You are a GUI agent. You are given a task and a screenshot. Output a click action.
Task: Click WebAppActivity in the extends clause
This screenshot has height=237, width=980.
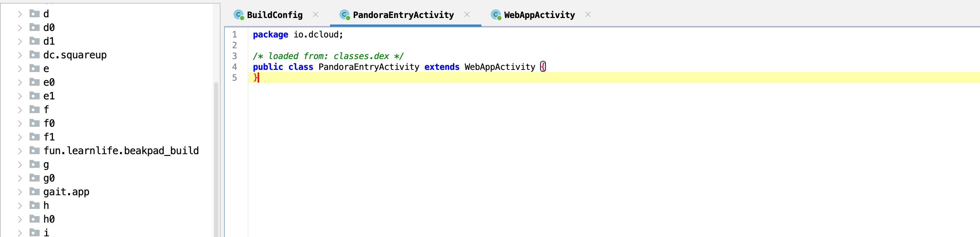tap(500, 67)
